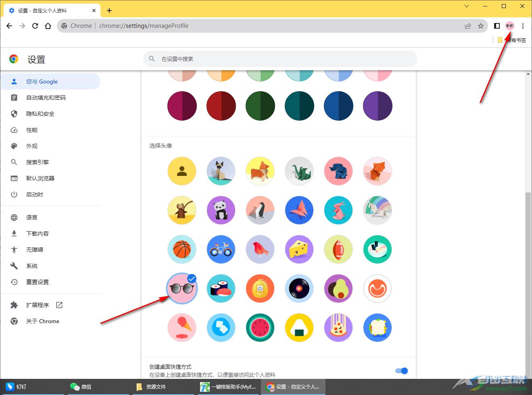Open 系统 settings page
532x395 pixels.
pos(50,266)
